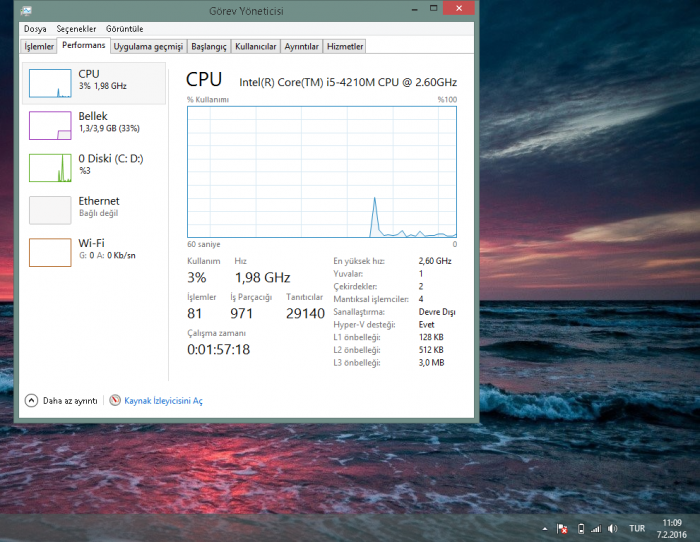Open the Dosya menu
Image resolution: width=700 pixels, height=542 pixels.
(x=35, y=29)
